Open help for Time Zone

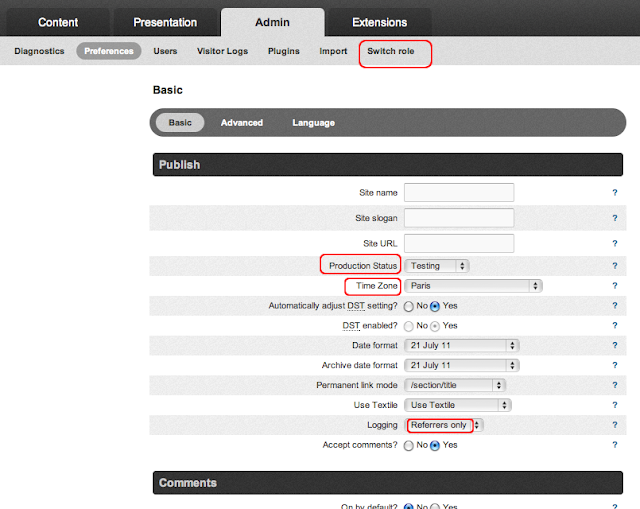[x=615, y=286]
